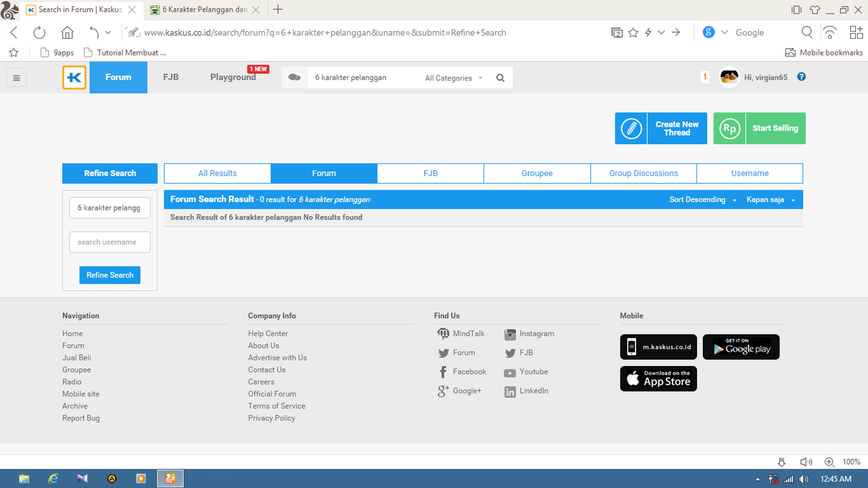Screen dimensions: 868x488
Task: Open the Mobile bookmarks folder
Action: pyautogui.click(x=824, y=52)
